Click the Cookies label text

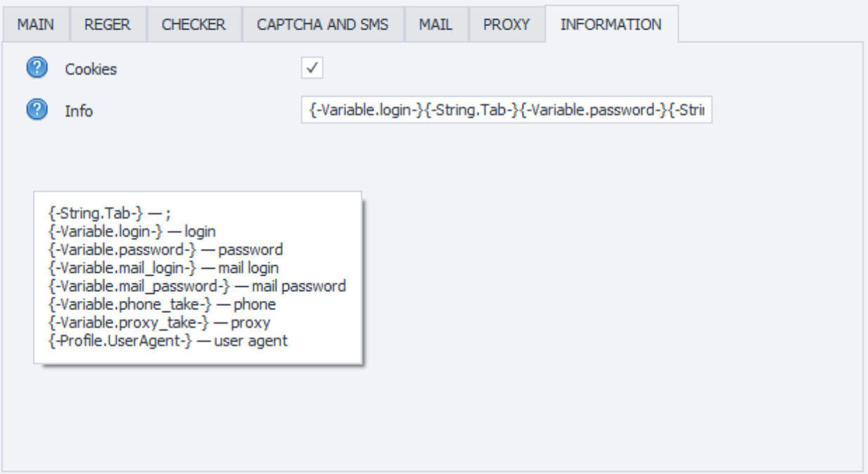point(91,69)
